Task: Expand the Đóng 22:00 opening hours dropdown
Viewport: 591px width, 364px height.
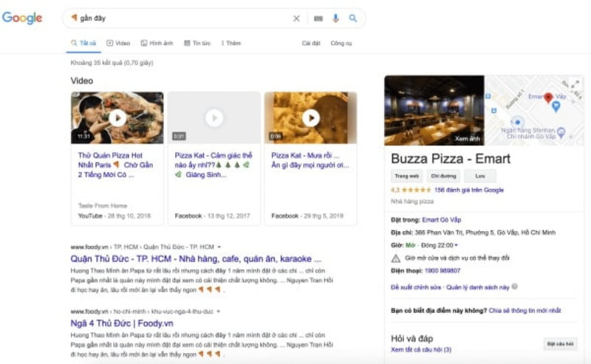Action: click(457, 244)
